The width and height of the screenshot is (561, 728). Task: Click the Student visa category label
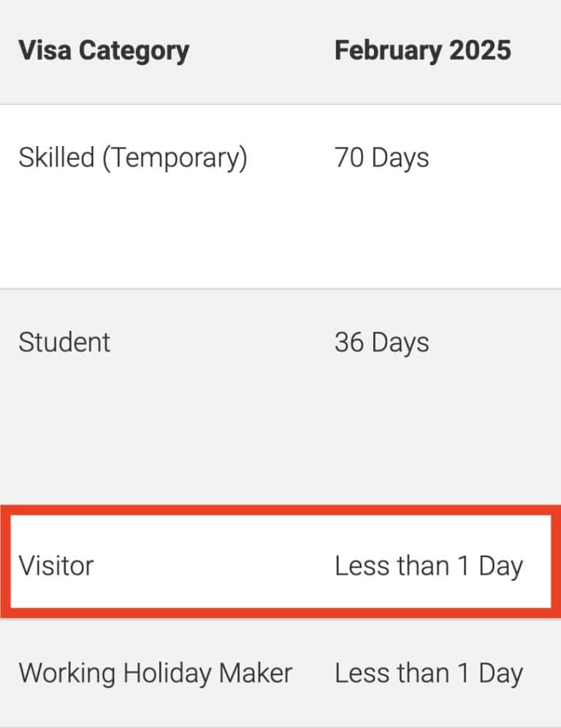[64, 342]
